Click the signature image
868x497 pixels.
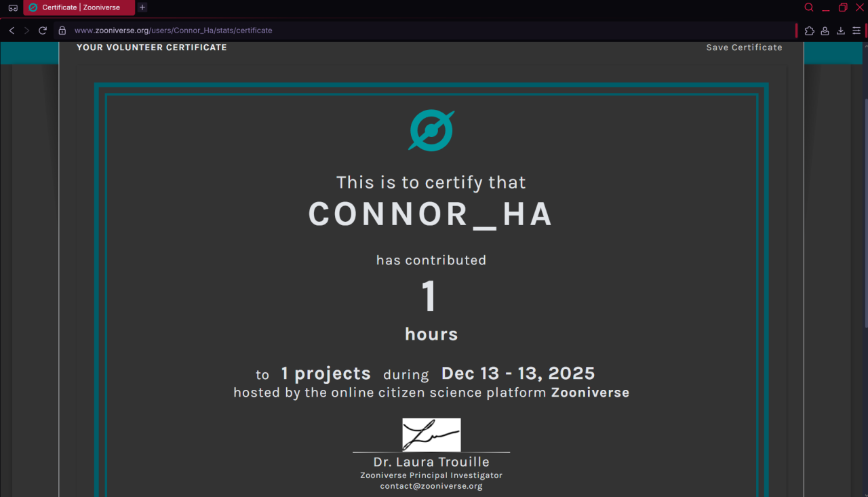[431, 435]
